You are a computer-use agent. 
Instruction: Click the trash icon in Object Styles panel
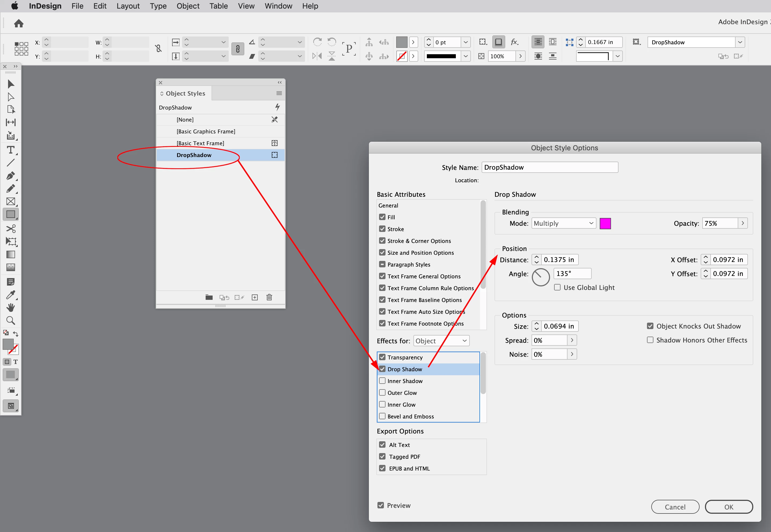click(x=269, y=297)
